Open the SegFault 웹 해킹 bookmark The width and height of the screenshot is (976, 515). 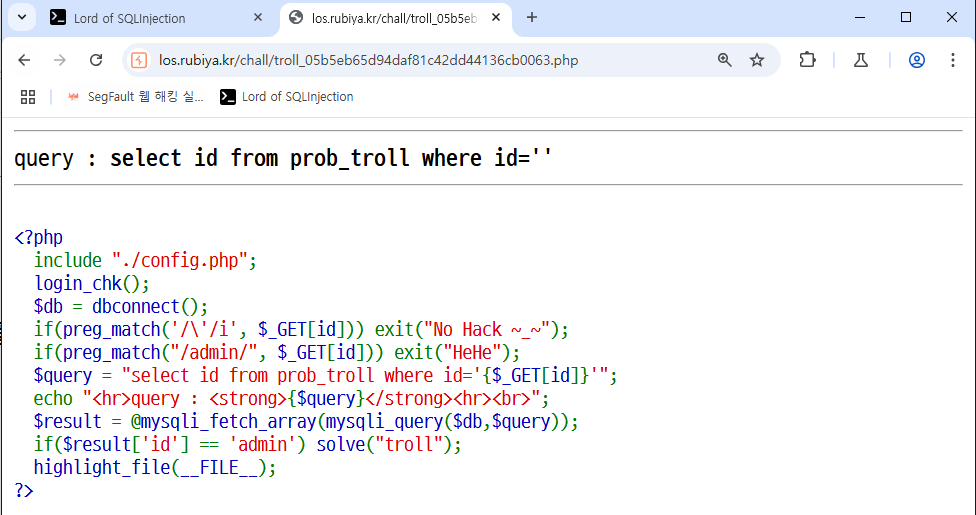(136, 97)
